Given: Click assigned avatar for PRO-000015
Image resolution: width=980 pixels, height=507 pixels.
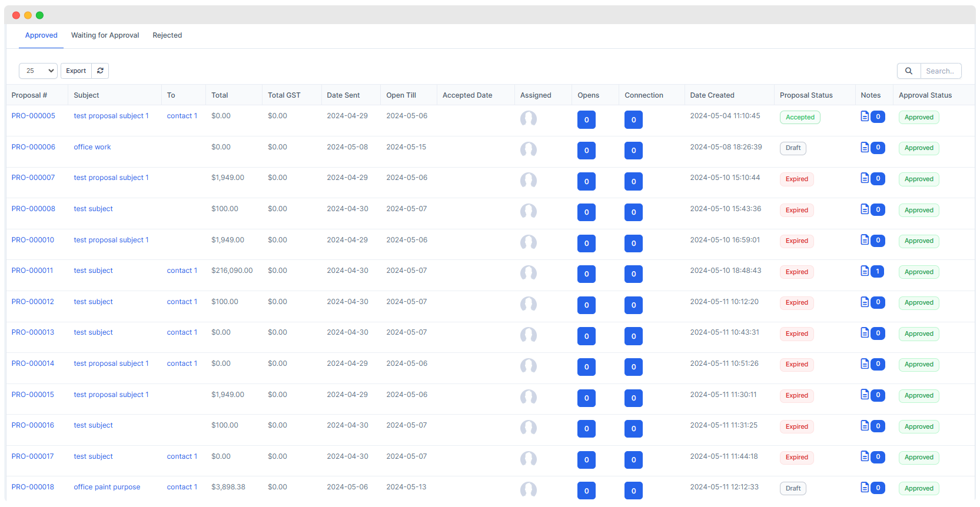Looking at the screenshot, I should [x=529, y=397].
